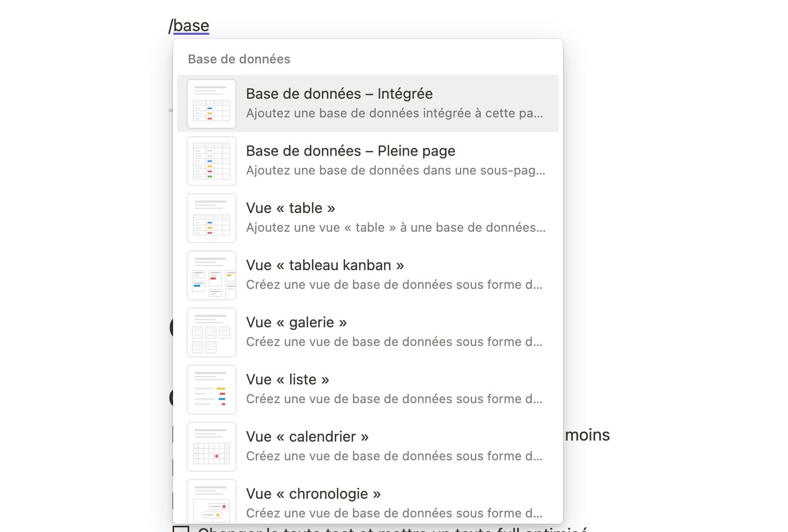Click the Vue « tableau kanban » board icon
This screenshot has width=788, height=532.
click(x=211, y=275)
